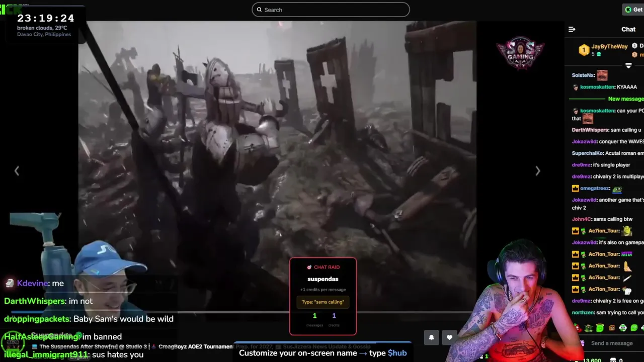Click the heart follow icon
The image size is (644, 362).
[449, 337]
